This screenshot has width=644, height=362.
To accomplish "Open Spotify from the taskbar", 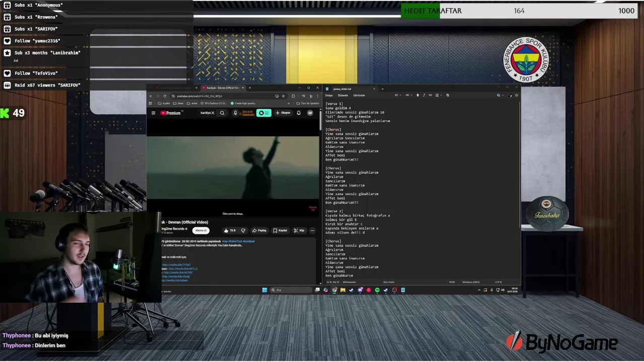I will [x=377, y=290].
